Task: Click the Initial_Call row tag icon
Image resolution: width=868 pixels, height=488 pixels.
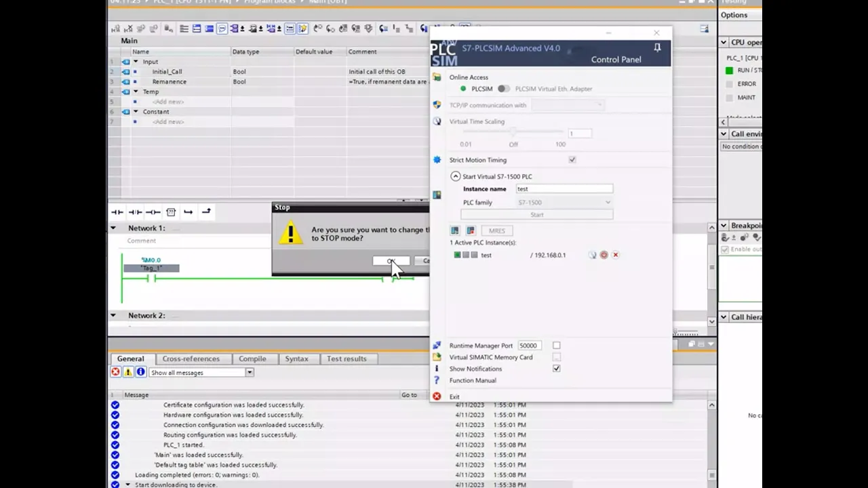Action: 125,71
